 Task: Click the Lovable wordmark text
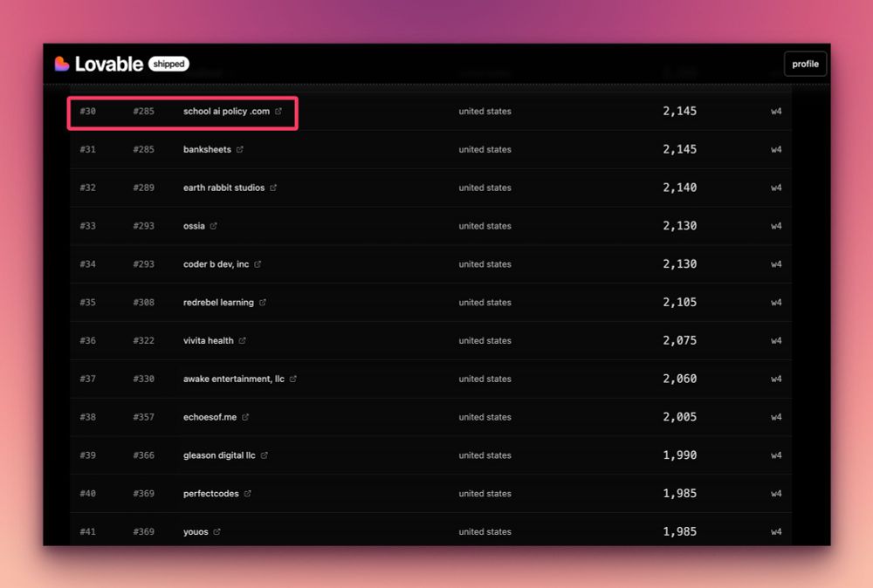[109, 64]
